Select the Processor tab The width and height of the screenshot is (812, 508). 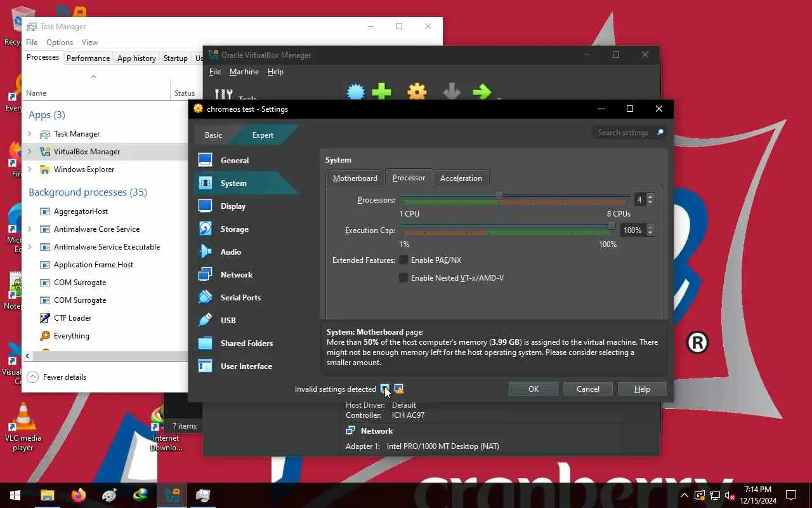point(409,177)
